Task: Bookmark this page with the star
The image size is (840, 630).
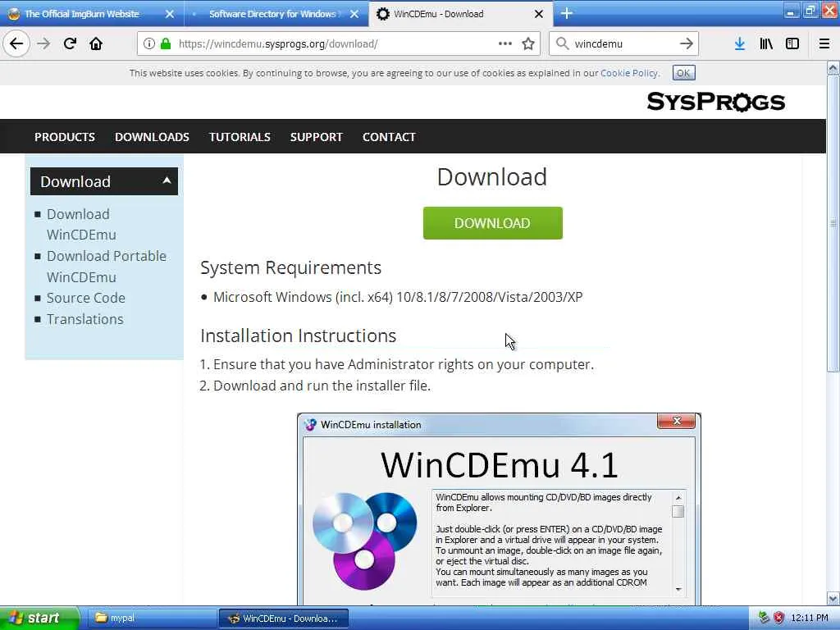Action: [x=528, y=43]
